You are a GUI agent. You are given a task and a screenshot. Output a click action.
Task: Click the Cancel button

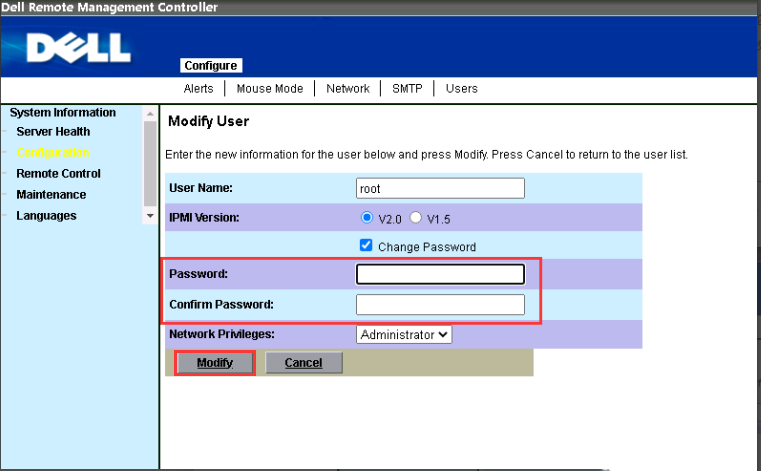pos(303,363)
